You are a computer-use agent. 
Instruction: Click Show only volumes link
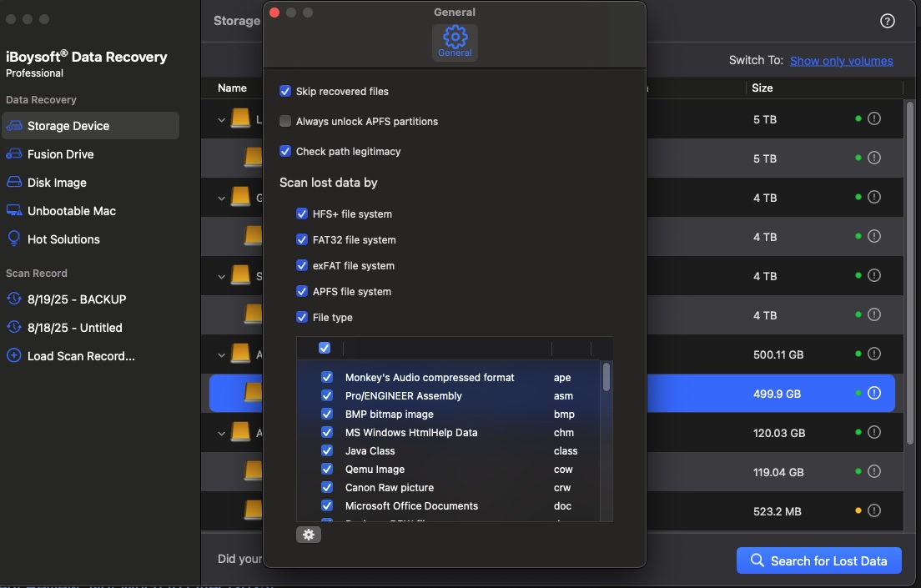pyautogui.click(x=841, y=61)
